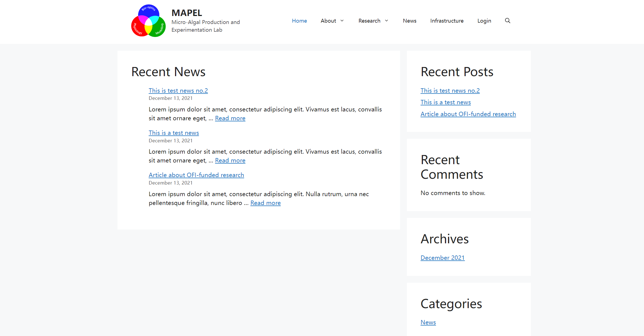Screen dimensions: 644x336
Task: Click the date under 'This is test news no.2'
Action: [170, 98]
